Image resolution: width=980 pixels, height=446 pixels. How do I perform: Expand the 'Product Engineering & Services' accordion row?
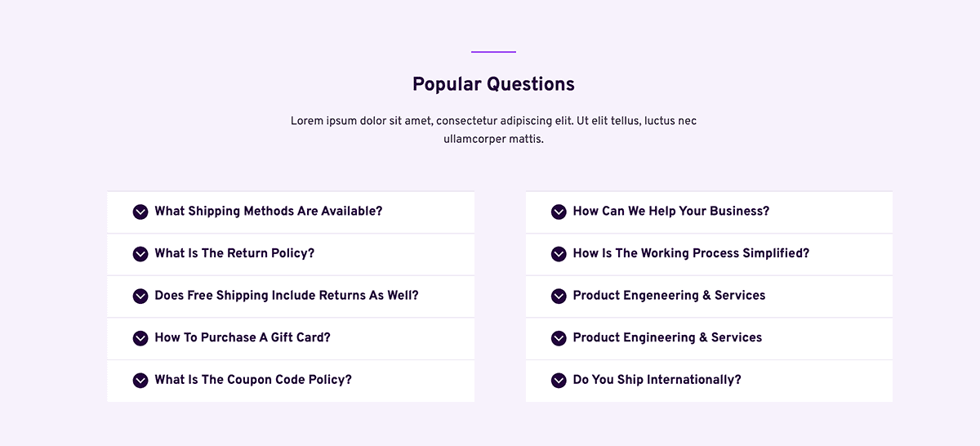point(709,338)
